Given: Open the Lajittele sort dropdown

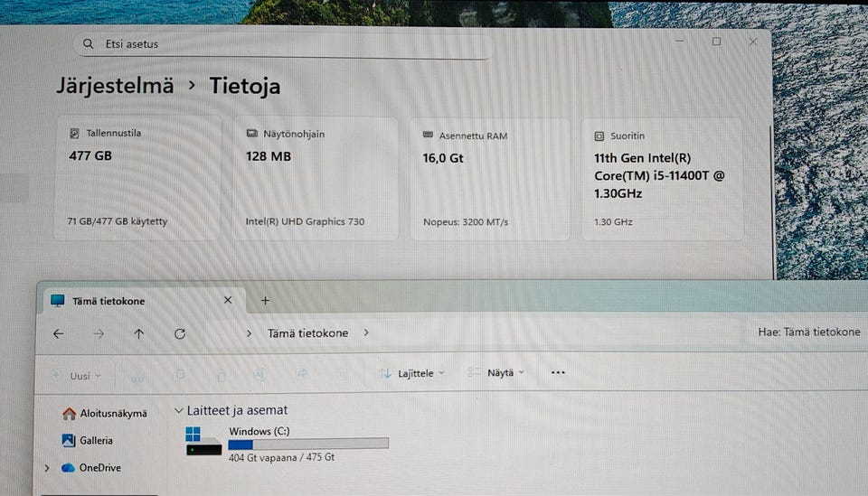Looking at the screenshot, I should (413, 373).
